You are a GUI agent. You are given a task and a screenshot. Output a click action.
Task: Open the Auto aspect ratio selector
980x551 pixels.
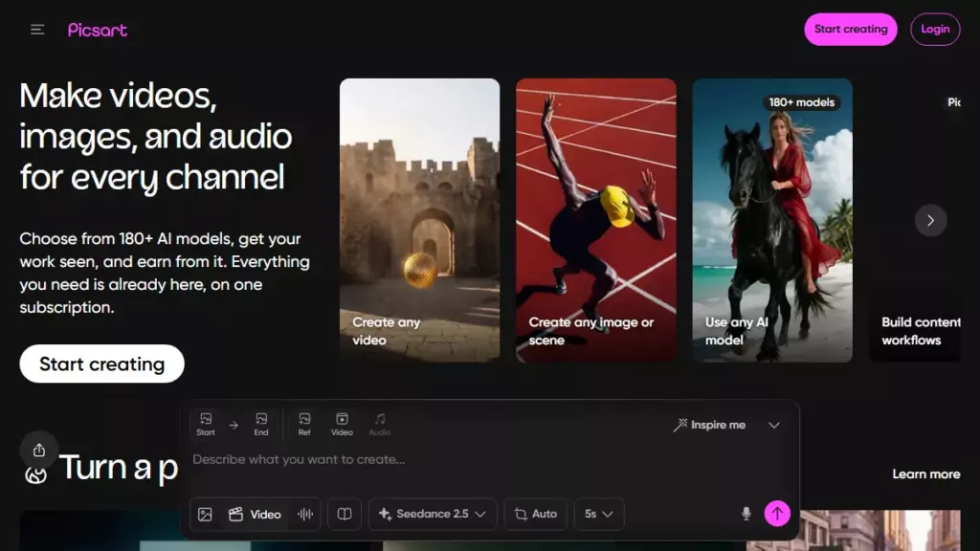tap(536, 514)
